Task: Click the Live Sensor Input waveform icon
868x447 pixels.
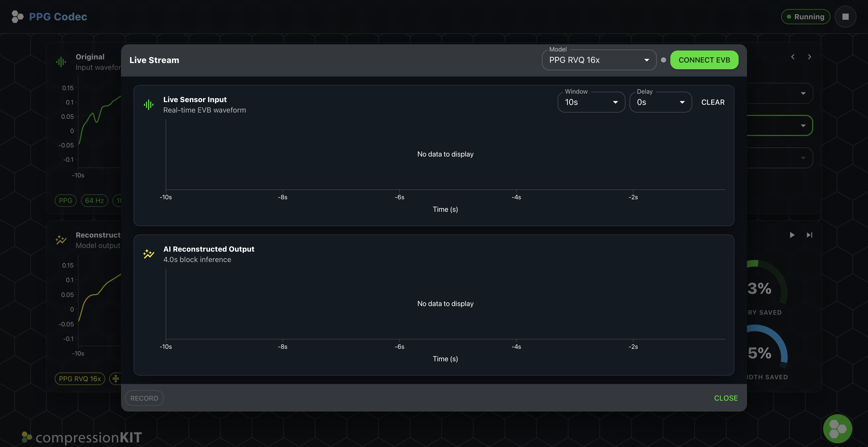Action: click(149, 105)
